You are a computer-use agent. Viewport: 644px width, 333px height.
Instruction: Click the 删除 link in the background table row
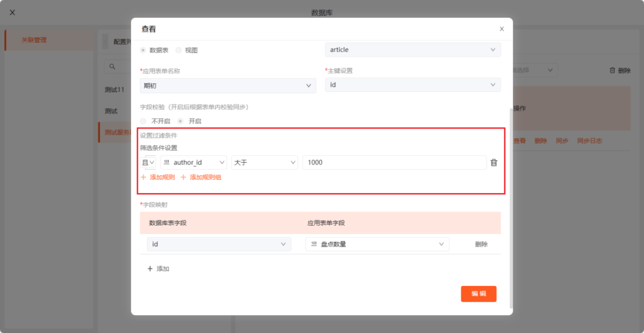pos(541,141)
